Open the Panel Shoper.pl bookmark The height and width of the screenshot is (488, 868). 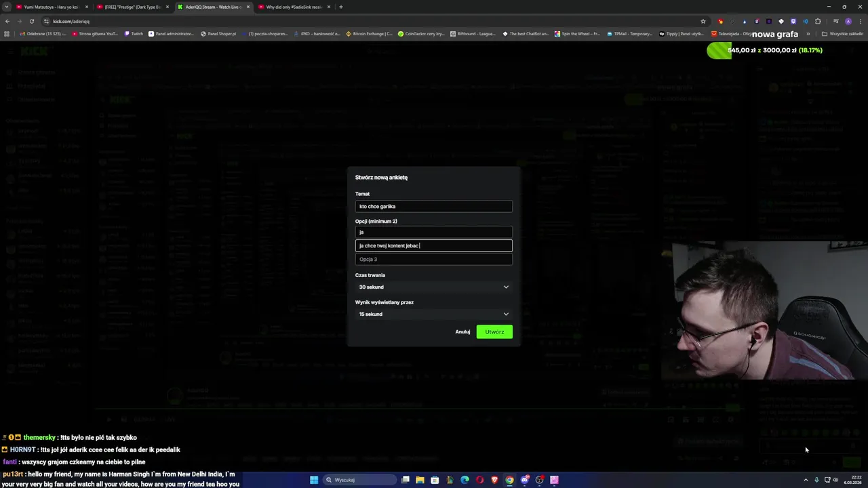click(218, 34)
